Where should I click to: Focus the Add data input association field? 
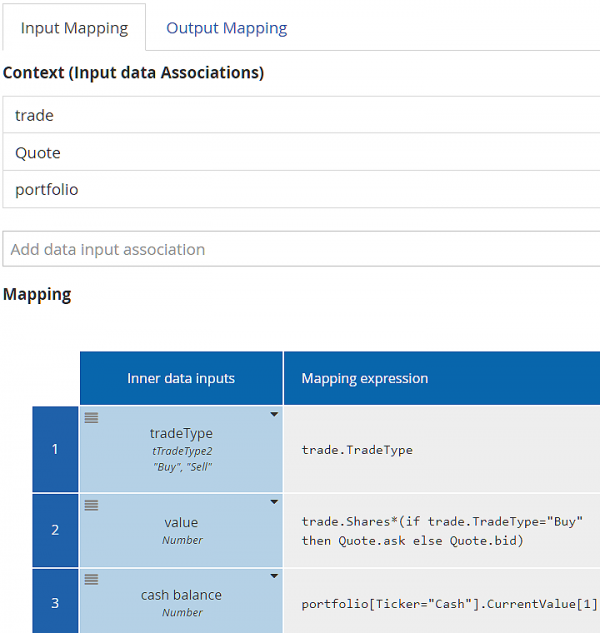coord(300,249)
